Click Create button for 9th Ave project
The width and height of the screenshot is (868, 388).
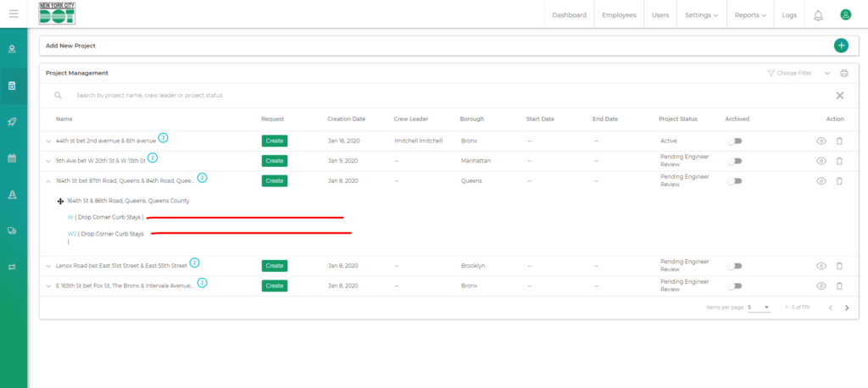(x=274, y=161)
